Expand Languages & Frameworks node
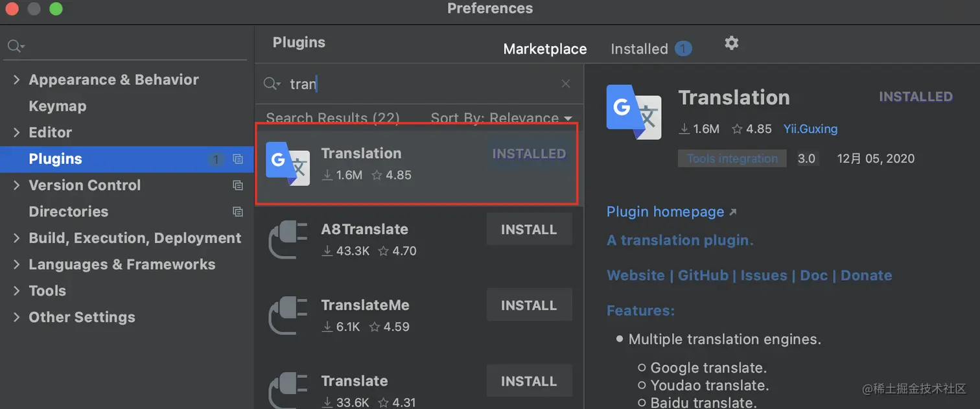980x409 pixels. [17, 264]
